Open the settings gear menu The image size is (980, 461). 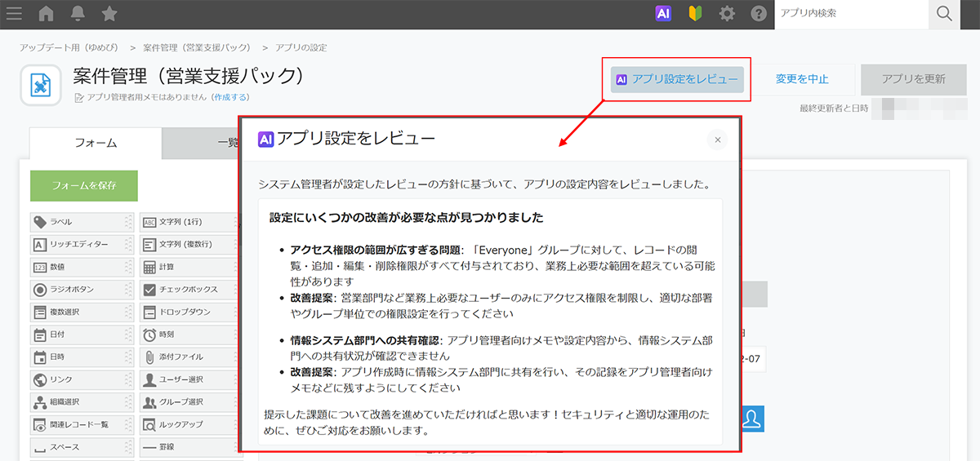727,14
